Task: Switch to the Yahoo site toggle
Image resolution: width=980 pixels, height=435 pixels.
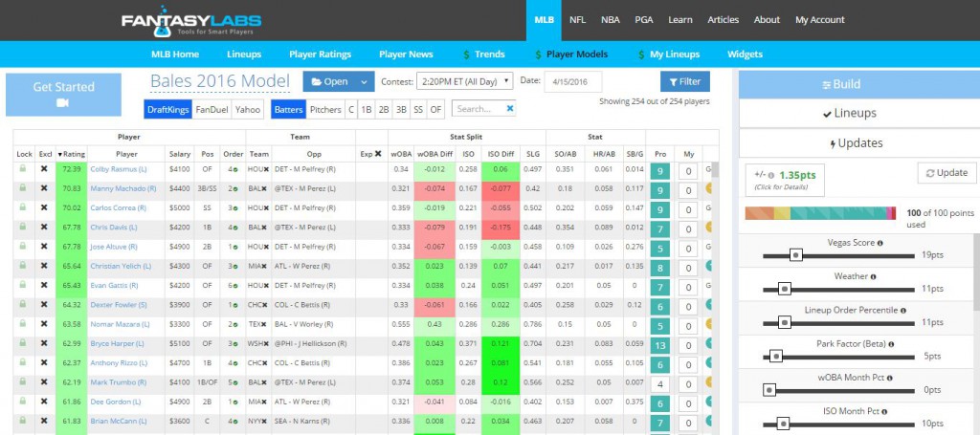Action: click(x=248, y=109)
